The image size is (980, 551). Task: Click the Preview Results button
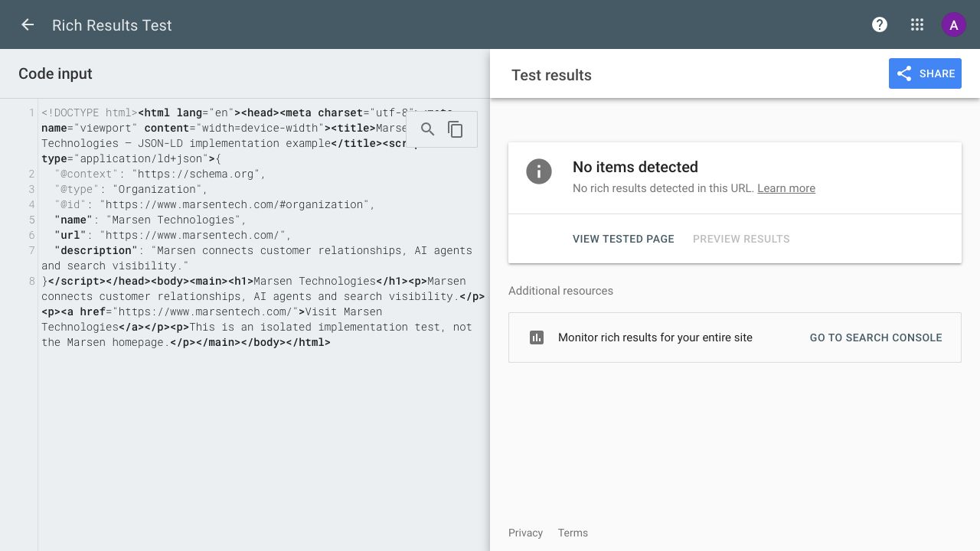[741, 239]
